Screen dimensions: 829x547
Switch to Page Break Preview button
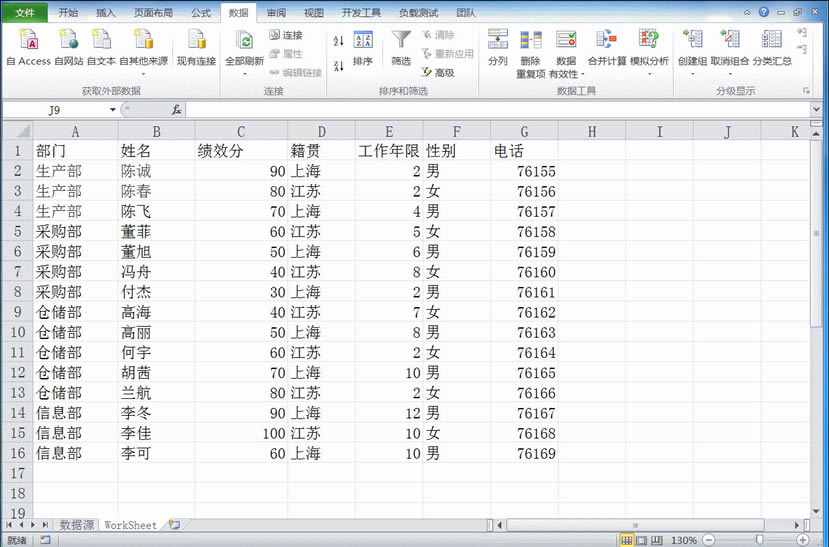[x=656, y=540]
